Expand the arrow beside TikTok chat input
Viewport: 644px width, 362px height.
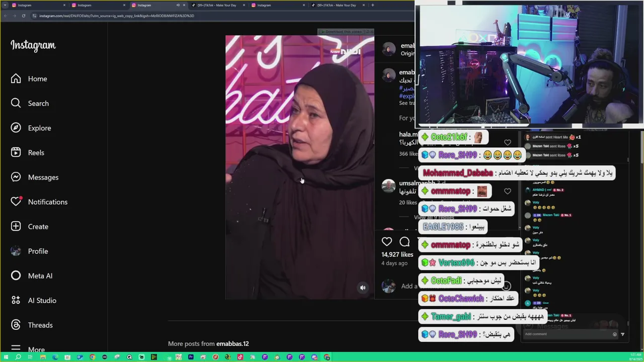click(622, 334)
